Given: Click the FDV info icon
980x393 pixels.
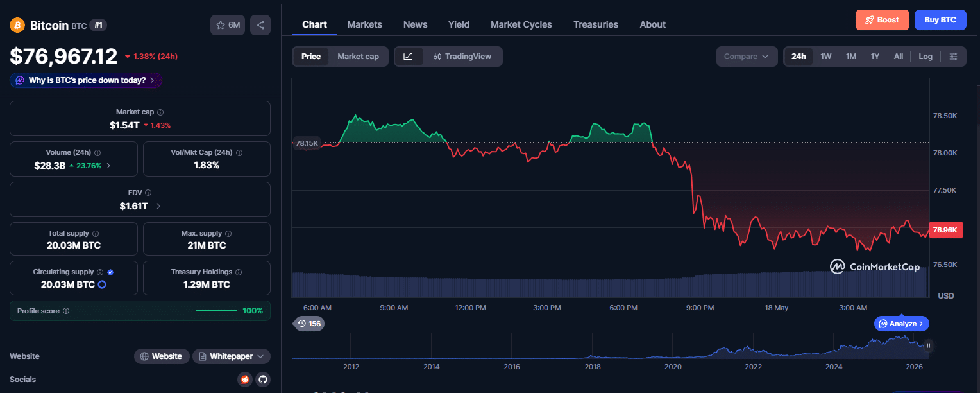Looking at the screenshot, I should pyautogui.click(x=148, y=193).
